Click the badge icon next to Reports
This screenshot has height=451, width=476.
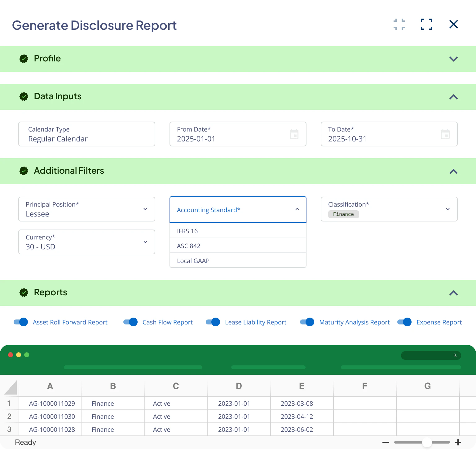[24, 292]
